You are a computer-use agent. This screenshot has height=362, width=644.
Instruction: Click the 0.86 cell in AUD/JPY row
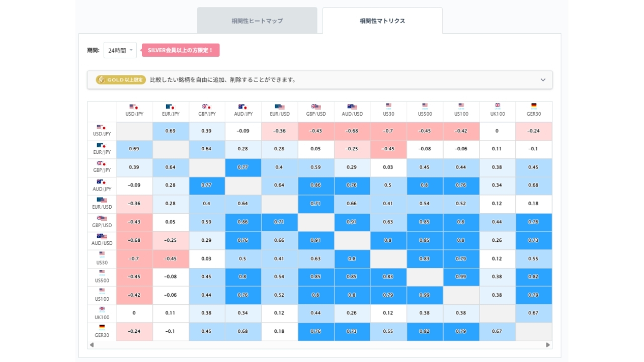316,186
